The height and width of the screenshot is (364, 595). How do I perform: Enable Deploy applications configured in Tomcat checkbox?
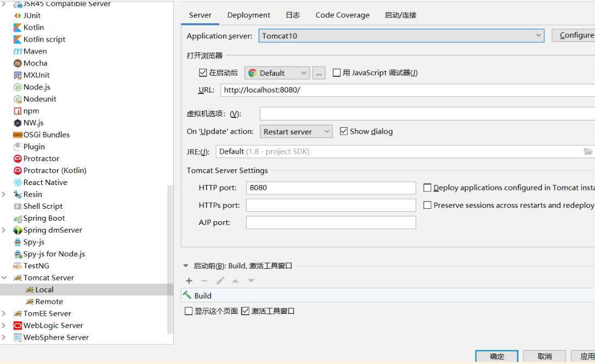(427, 188)
